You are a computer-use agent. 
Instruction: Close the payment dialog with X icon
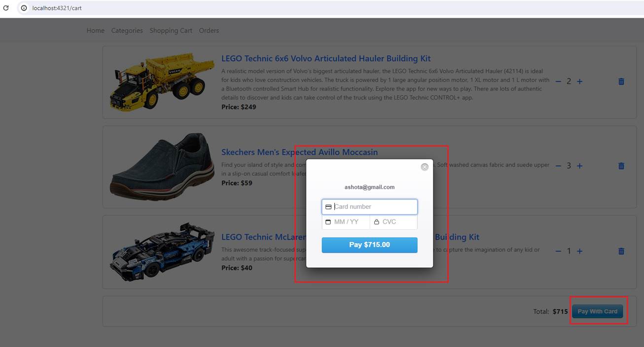[x=425, y=167]
